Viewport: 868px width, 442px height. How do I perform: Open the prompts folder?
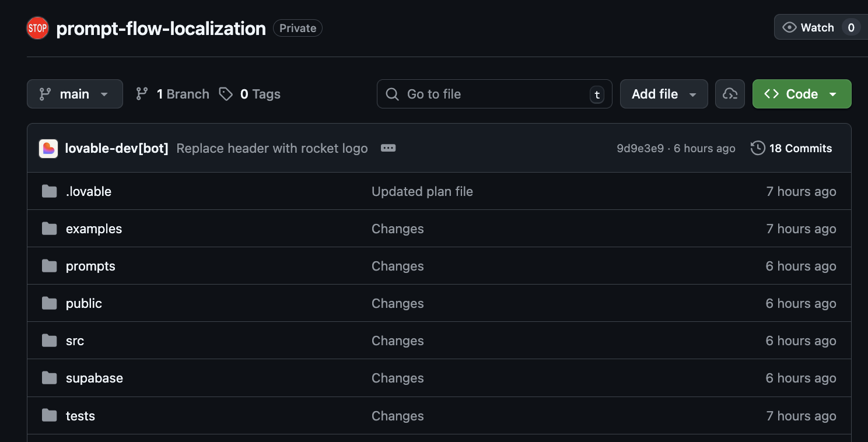point(90,266)
